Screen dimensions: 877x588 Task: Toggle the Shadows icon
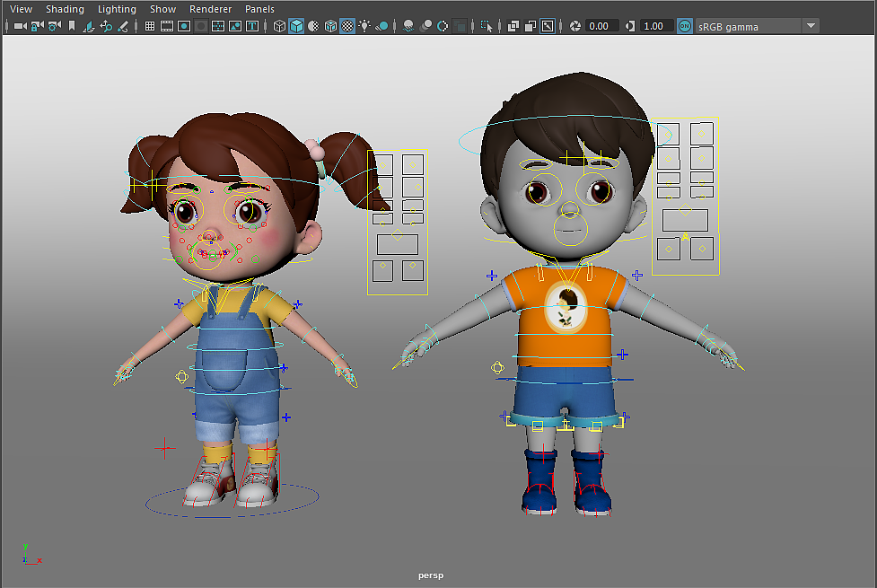382,26
